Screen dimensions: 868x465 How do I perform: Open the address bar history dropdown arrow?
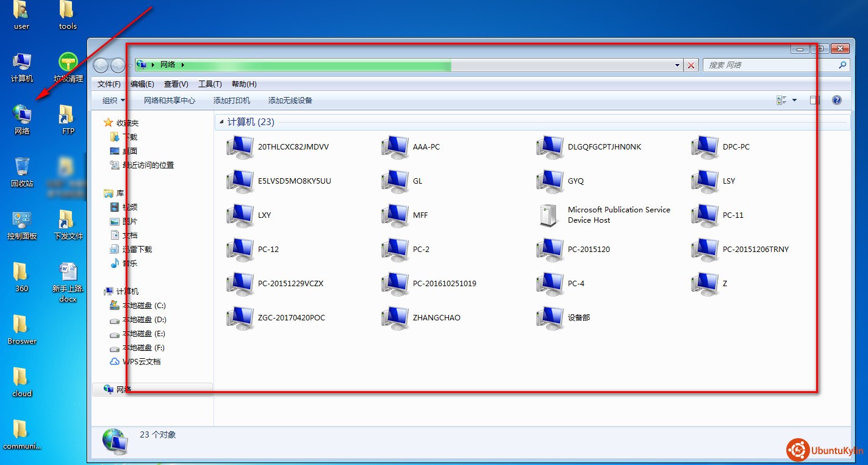[x=677, y=65]
